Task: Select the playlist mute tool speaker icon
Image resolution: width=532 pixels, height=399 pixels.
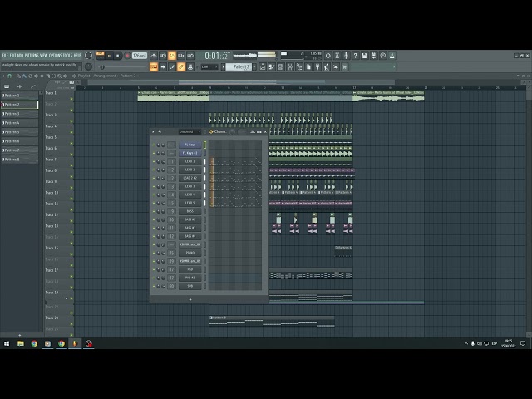Action: (36, 76)
